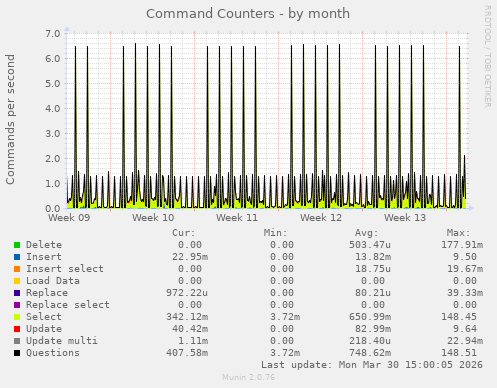Click the 'Commands per second' axis label
Viewport: 497px width, 388px height.
[10, 119]
